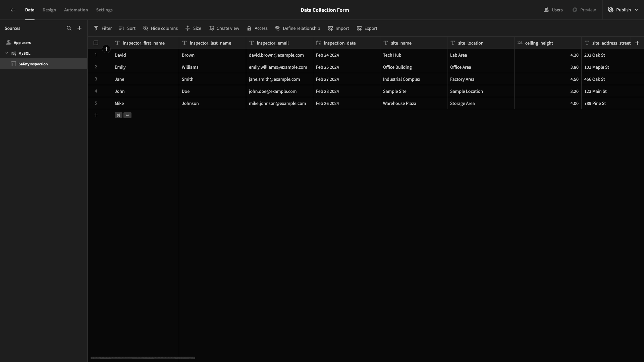Viewport: 644px width, 362px height.
Task: Click the inspector_email column header
Action: click(x=279, y=43)
